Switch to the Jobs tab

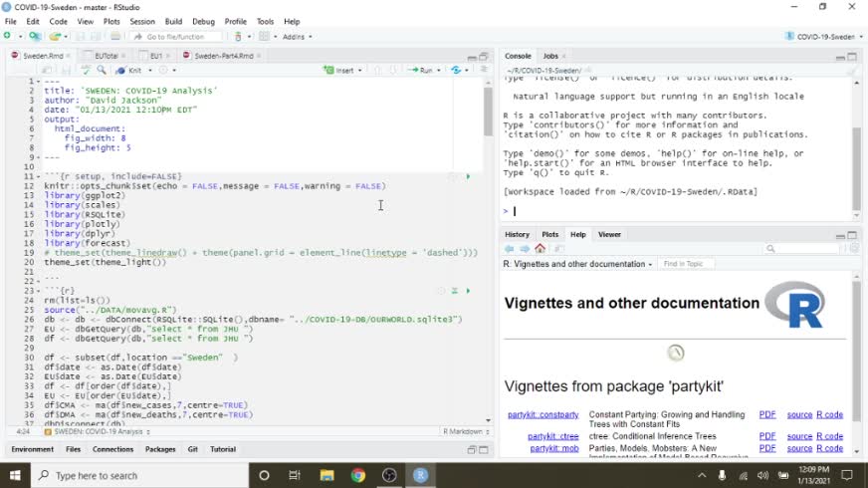click(550, 56)
